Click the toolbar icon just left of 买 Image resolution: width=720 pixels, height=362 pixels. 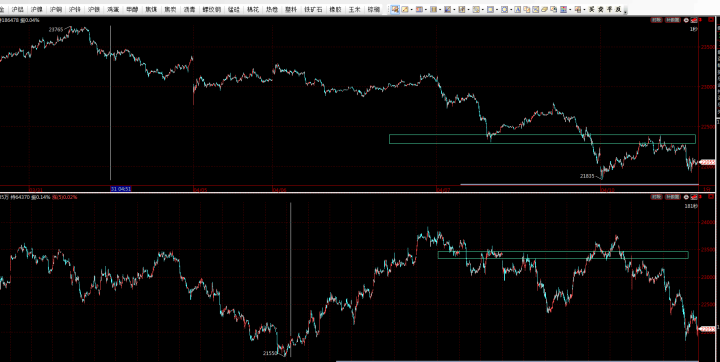click(577, 9)
